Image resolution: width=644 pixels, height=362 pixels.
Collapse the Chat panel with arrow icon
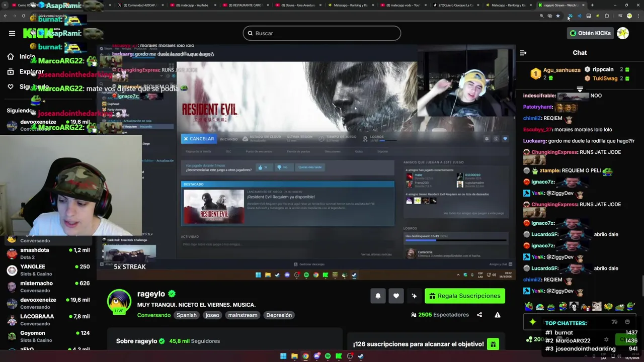click(x=523, y=53)
